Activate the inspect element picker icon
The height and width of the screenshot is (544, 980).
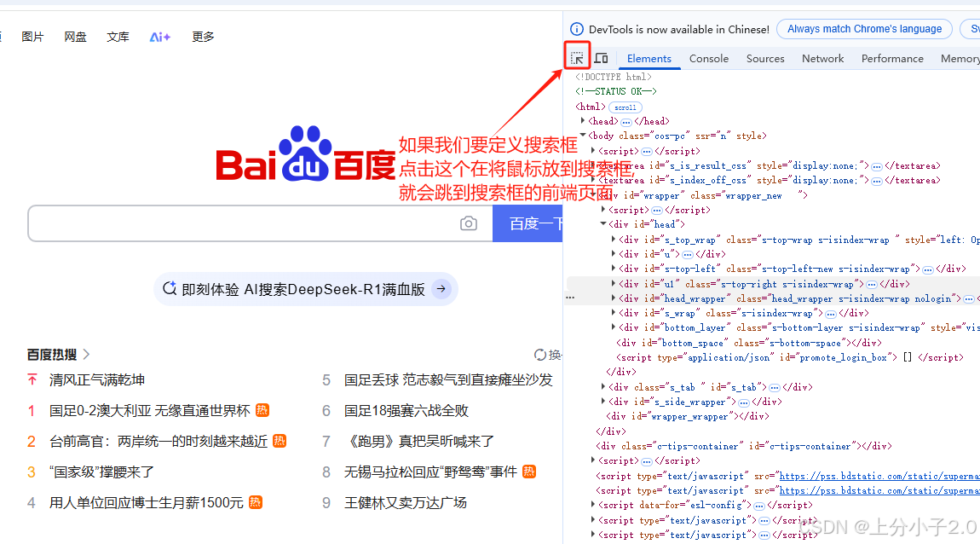pos(577,58)
